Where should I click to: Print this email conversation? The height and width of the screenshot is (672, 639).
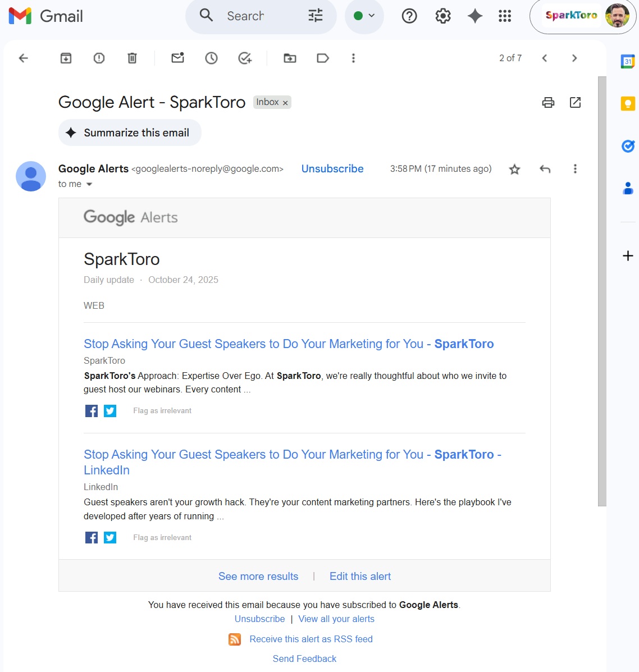548,102
